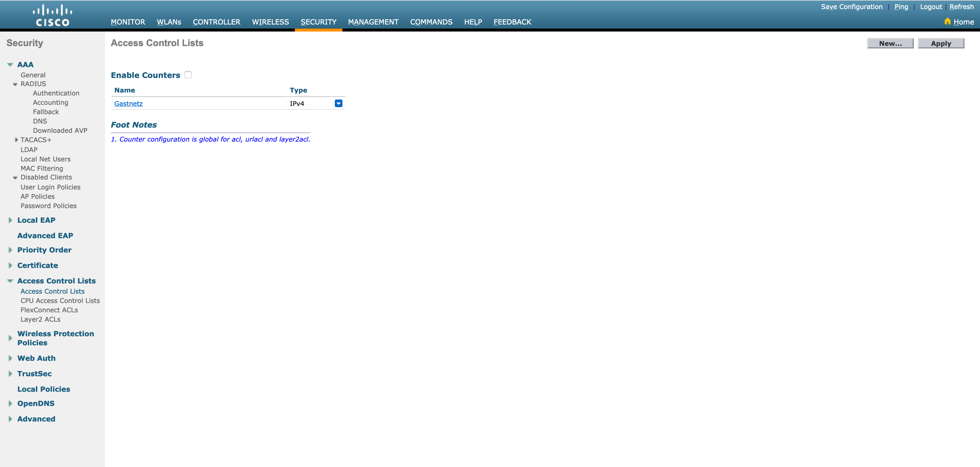
Task: Open RADIUS Fallback page
Action: tap(46, 112)
